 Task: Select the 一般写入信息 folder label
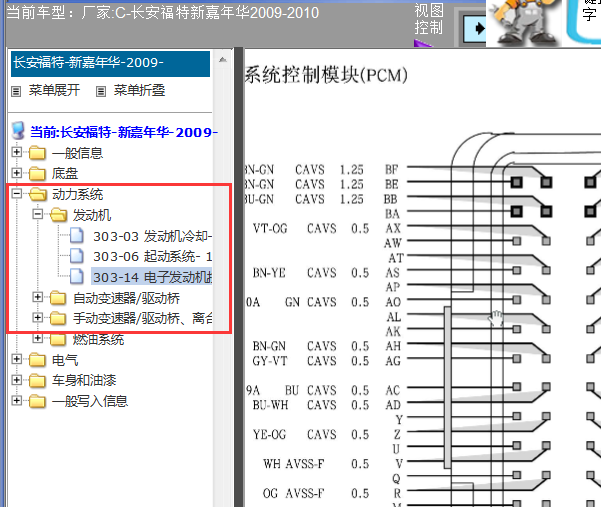[90, 401]
